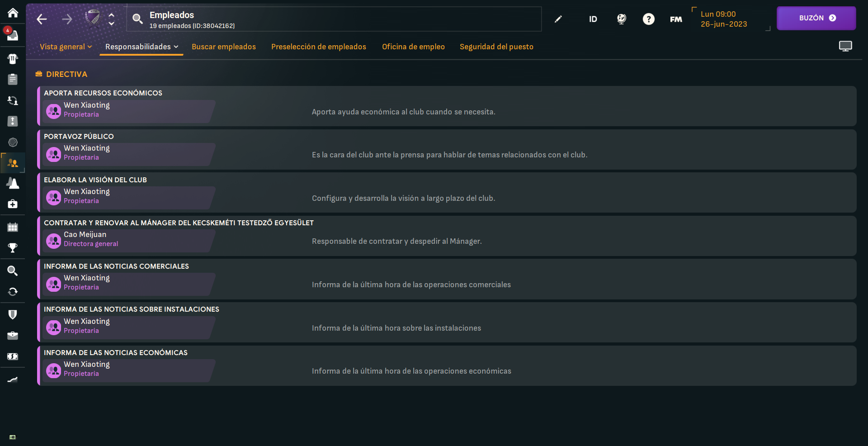Click the search magnifier in title bar
The image size is (868, 446).
click(137, 19)
